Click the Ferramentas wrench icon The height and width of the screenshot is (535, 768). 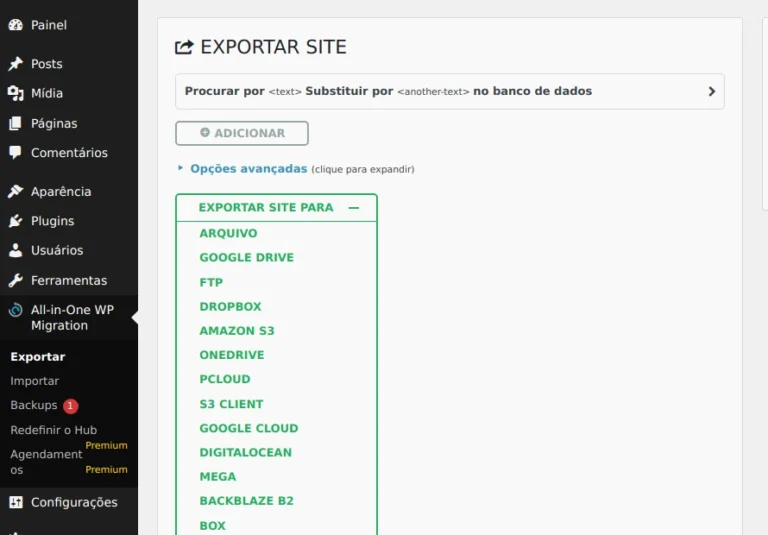tap(16, 280)
